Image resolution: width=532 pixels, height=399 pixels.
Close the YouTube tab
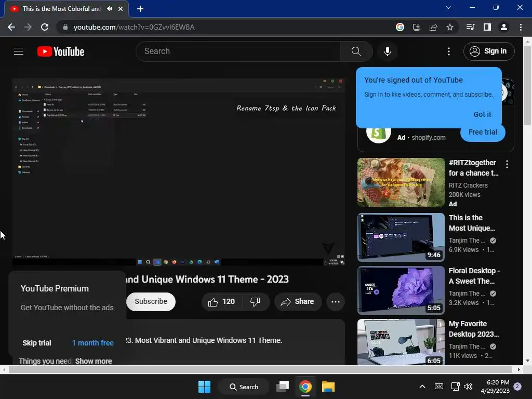tap(121, 9)
